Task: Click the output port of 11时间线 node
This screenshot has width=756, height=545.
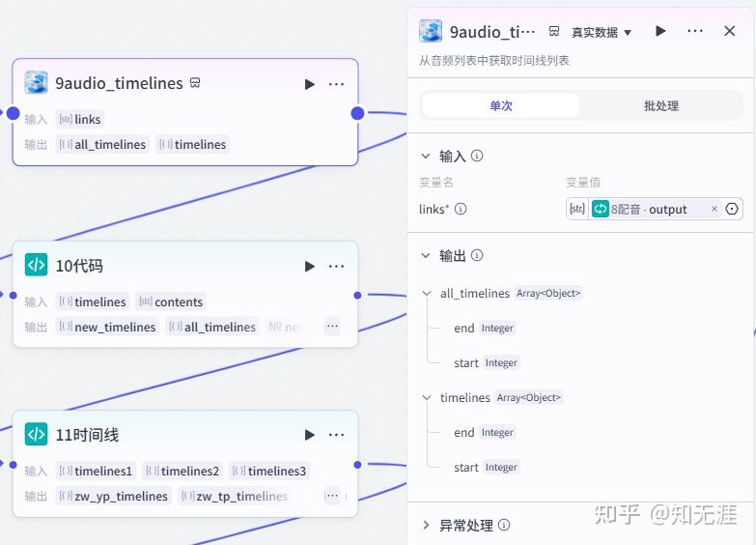Action: [x=357, y=465]
